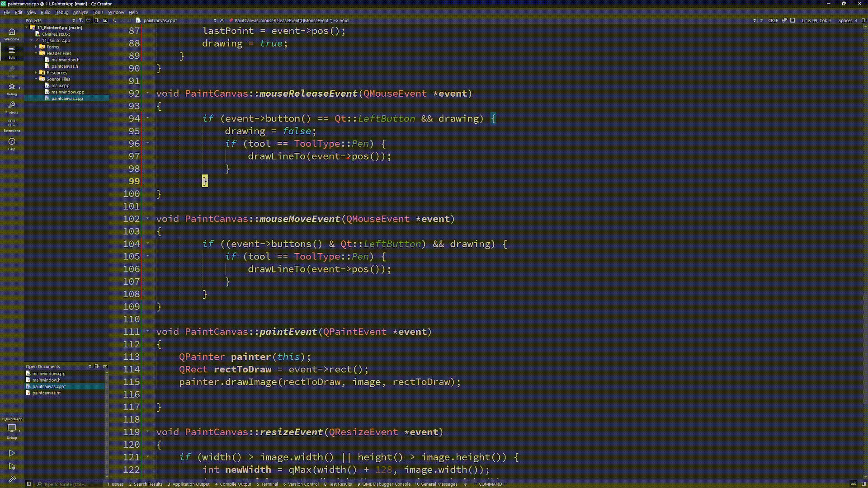The image size is (868, 488).
Task: Switch to the Welcome mode in the sidebar
Action: (x=12, y=34)
